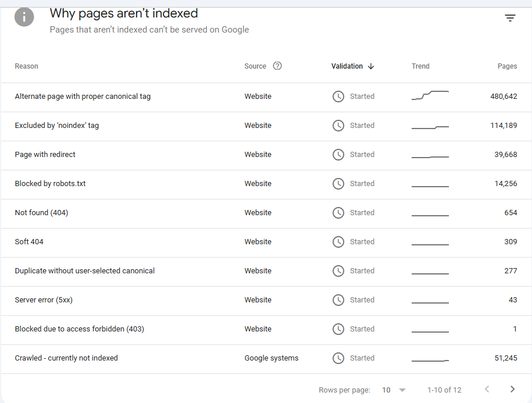The height and width of the screenshot is (403, 532).
Task: Click clock icon in Soft 404 row
Action: (x=338, y=242)
